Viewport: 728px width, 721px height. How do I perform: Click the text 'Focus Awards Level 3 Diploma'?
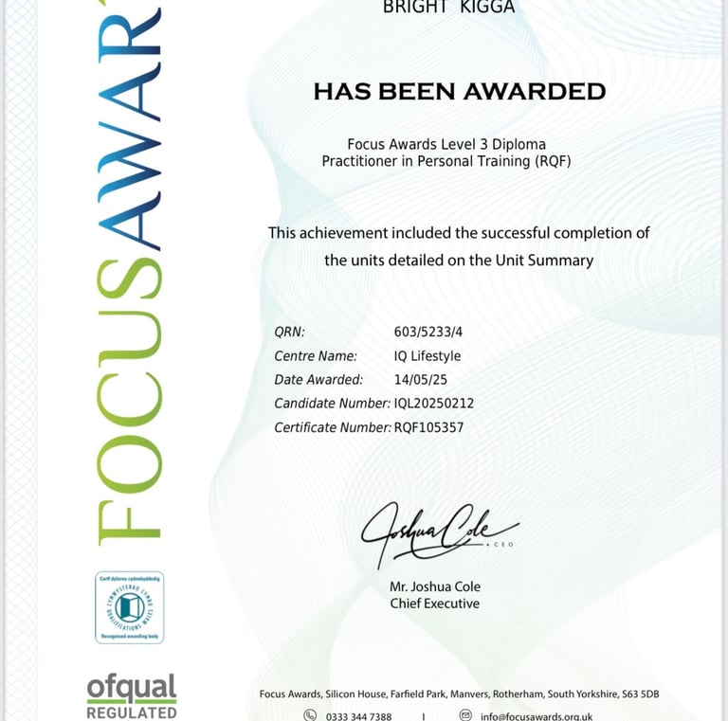(446, 144)
